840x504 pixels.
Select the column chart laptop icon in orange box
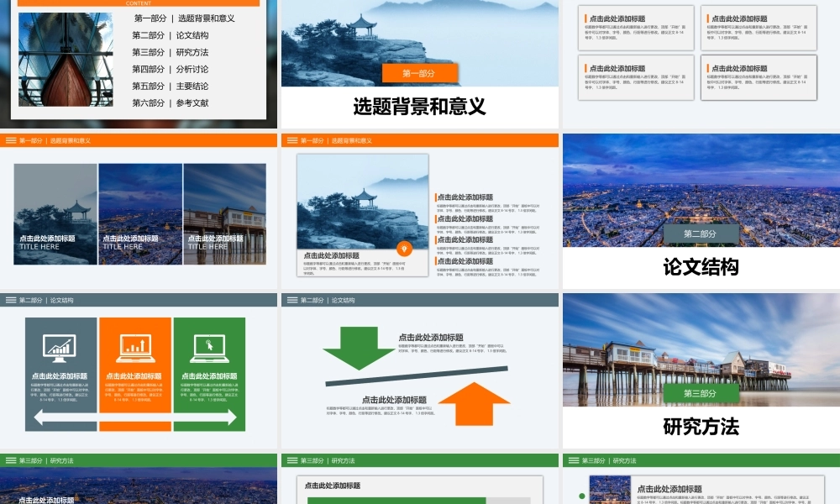coord(134,346)
